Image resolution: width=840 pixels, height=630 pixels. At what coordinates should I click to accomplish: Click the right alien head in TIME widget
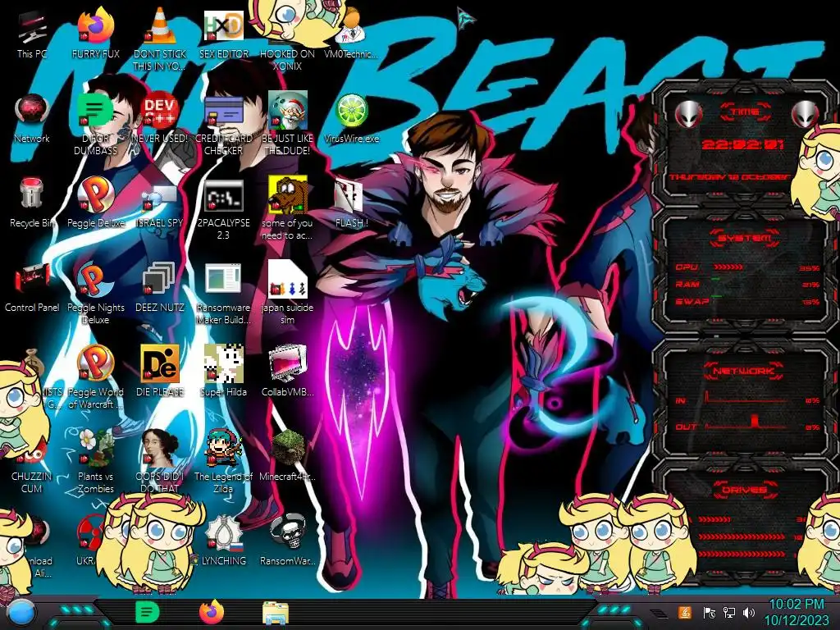tap(806, 113)
